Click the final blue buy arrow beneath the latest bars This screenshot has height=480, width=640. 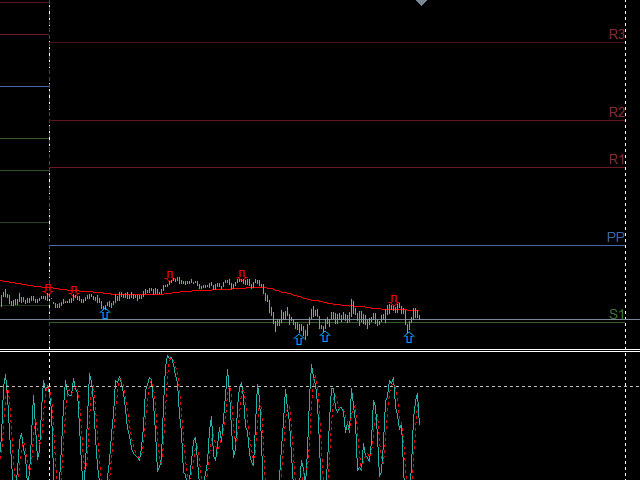[409, 337]
